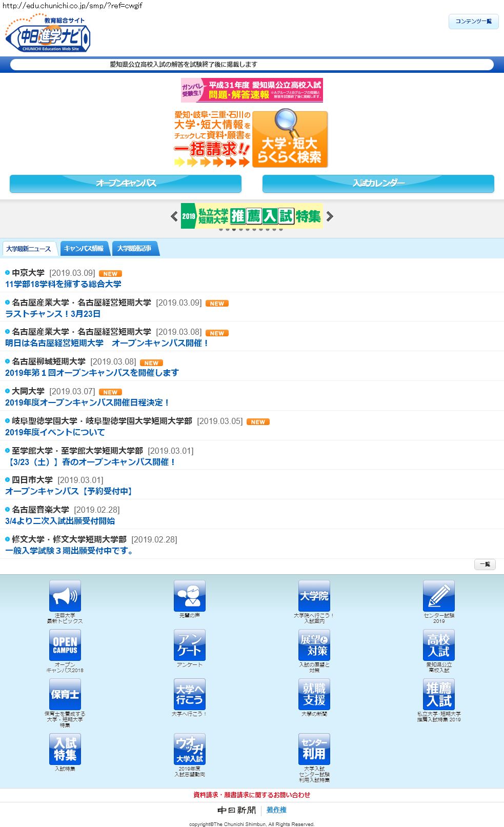Open link 明日は名古屋経営短期大学 オープンキャンパス開催！
The image size is (504, 827).
[107, 343]
